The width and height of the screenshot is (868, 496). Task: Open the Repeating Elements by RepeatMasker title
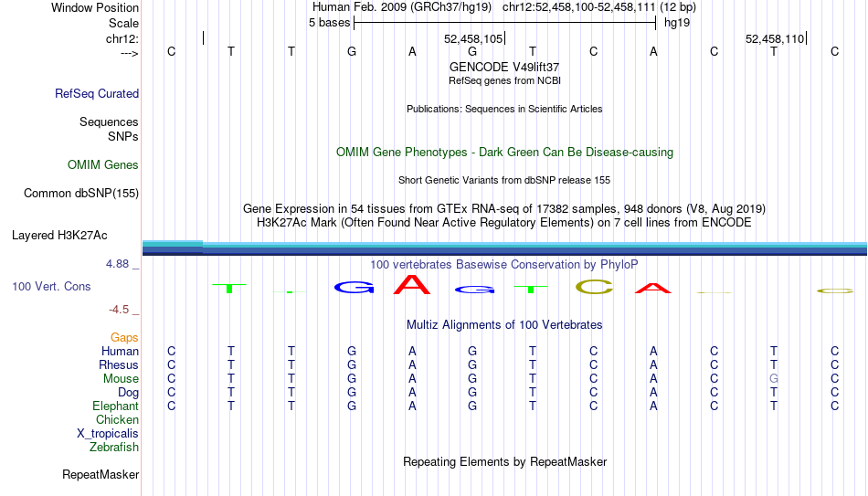504,462
